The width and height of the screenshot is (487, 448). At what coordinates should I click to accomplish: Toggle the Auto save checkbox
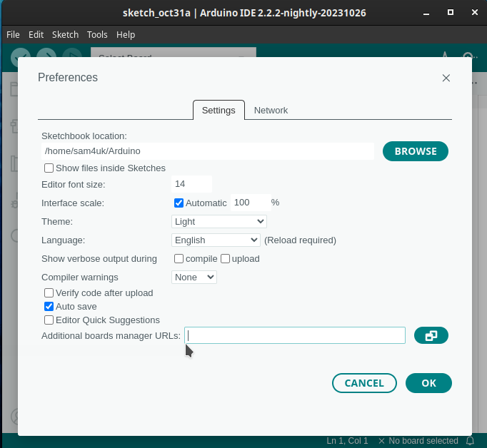pyautogui.click(x=49, y=307)
